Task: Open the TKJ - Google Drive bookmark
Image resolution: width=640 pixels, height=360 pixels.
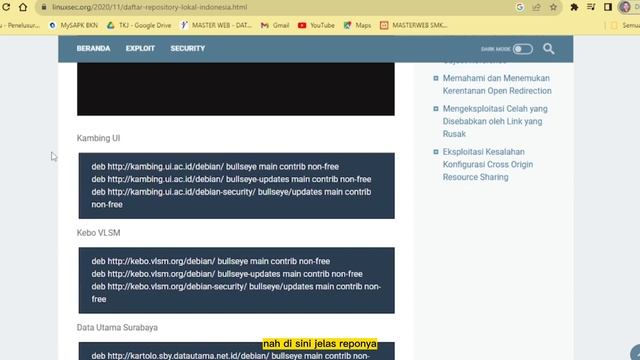Action: tap(139, 25)
